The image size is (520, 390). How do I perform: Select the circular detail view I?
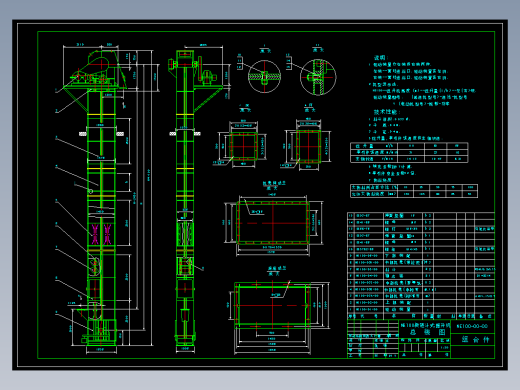[x=264, y=77]
